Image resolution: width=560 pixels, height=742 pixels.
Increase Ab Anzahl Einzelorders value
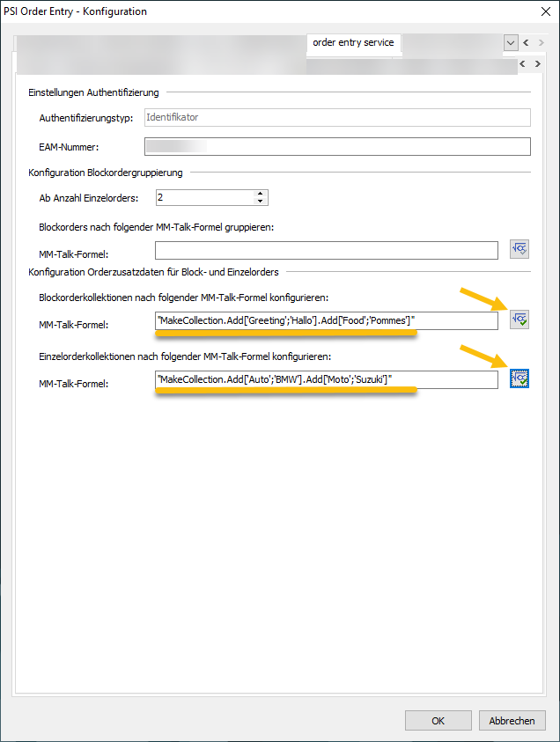(x=260, y=194)
